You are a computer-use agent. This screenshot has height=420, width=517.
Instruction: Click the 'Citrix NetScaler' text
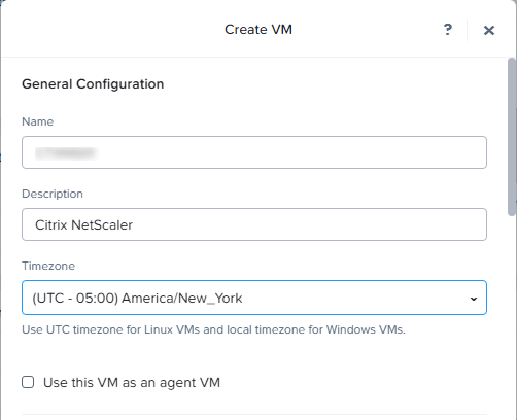pos(83,224)
